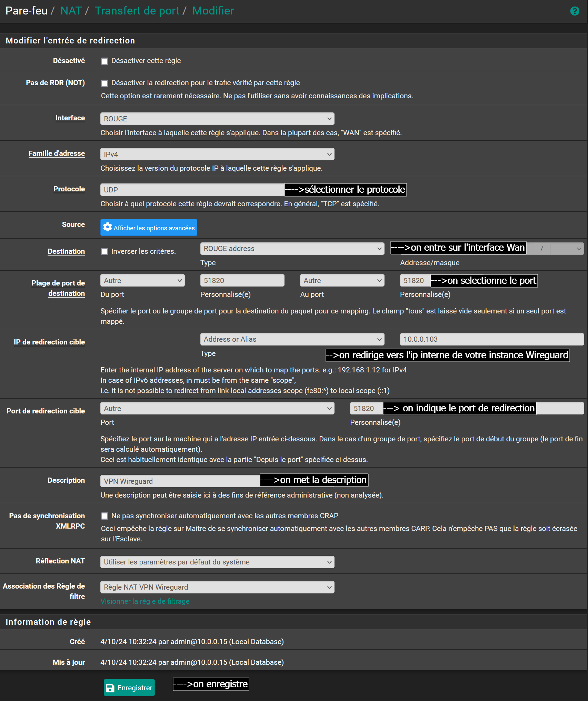Open the filter rule association dropdown

(217, 587)
